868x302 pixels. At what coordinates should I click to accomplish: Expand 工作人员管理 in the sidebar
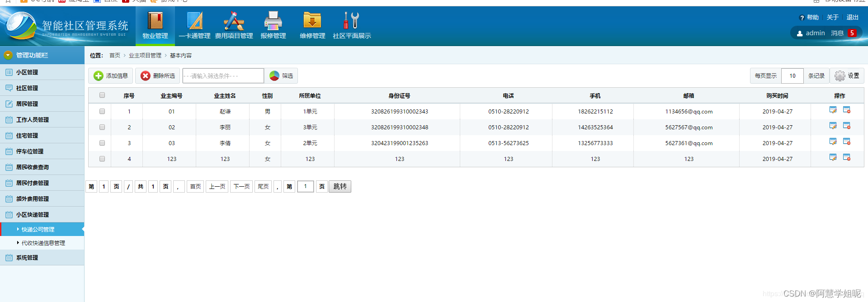pyautogui.click(x=42, y=120)
